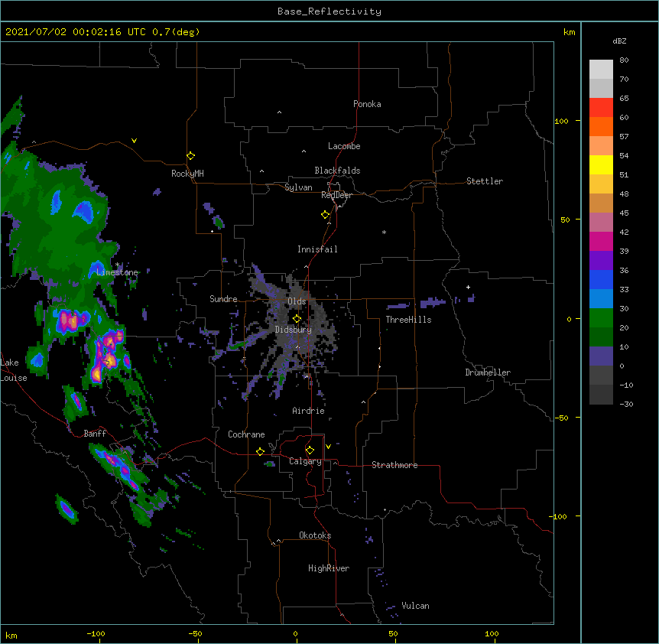The image size is (659, 644).
Task: Click the RockyMH label
Action: pyautogui.click(x=187, y=174)
